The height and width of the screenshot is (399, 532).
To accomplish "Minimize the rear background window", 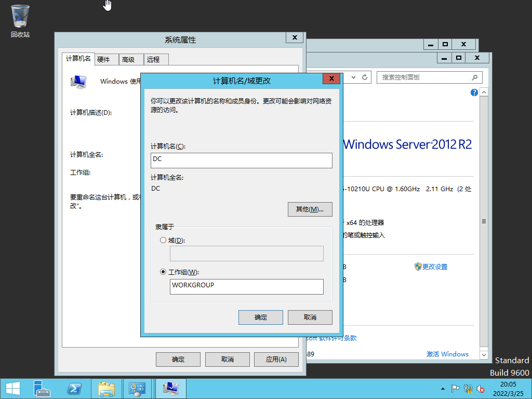I will (431, 44).
